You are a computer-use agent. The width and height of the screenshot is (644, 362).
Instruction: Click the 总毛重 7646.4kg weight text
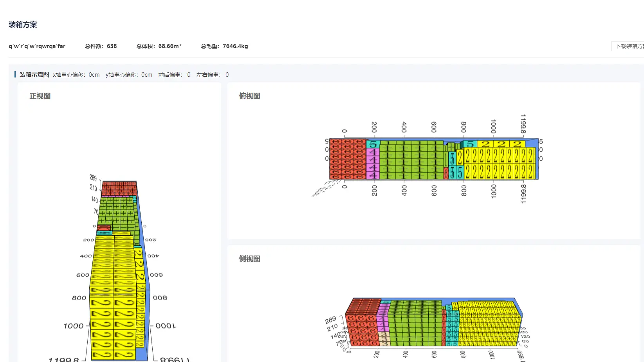pyautogui.click(x=224, y=46)
